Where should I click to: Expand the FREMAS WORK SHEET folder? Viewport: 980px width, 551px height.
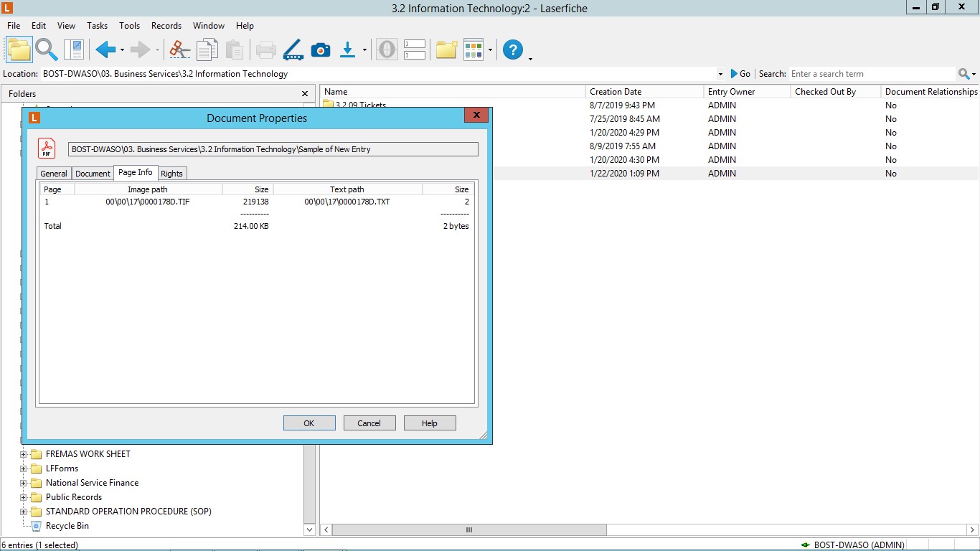pos(24,454)
